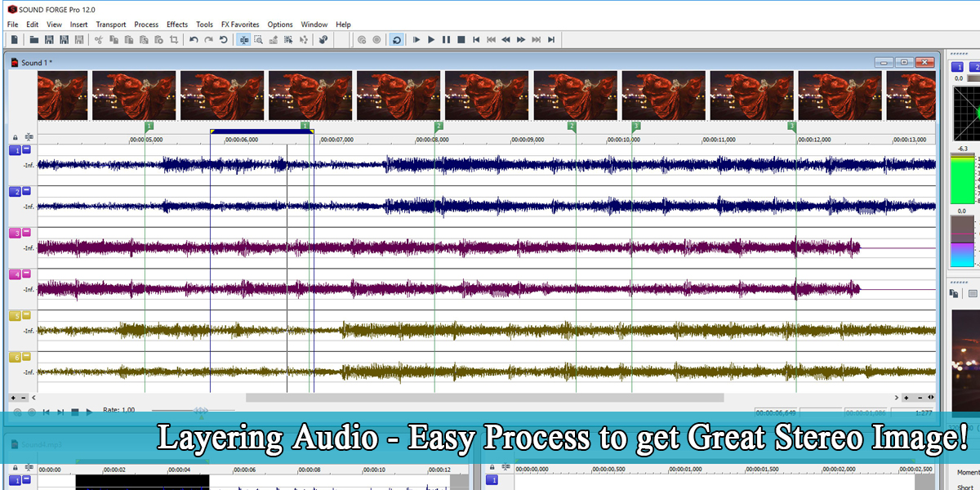The width and height of the screenshot is (980, 490).
Task: Pause playback using the transport Pause control
Action: point(446,39)
